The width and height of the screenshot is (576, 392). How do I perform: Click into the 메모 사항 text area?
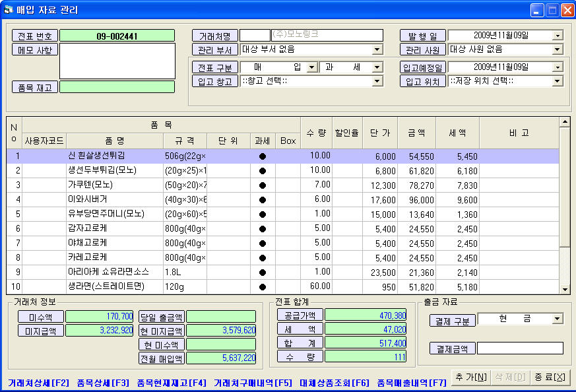point(117,61)
